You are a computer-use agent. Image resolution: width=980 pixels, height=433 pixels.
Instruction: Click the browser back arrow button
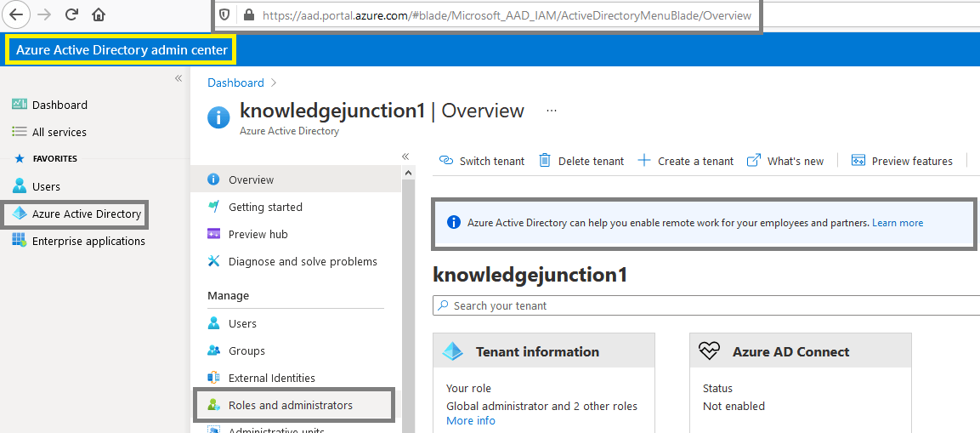point(17,14)
